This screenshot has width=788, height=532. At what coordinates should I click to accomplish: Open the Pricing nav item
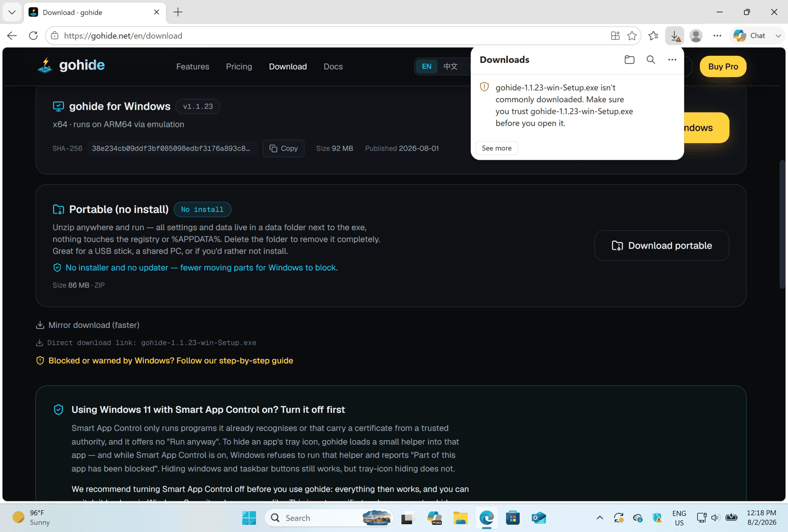point(239,67)
